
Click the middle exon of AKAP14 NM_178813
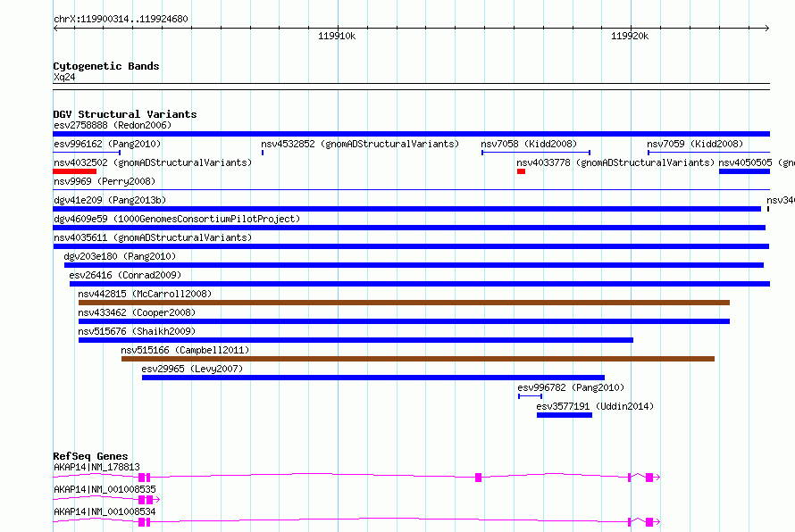click(478, 478)
